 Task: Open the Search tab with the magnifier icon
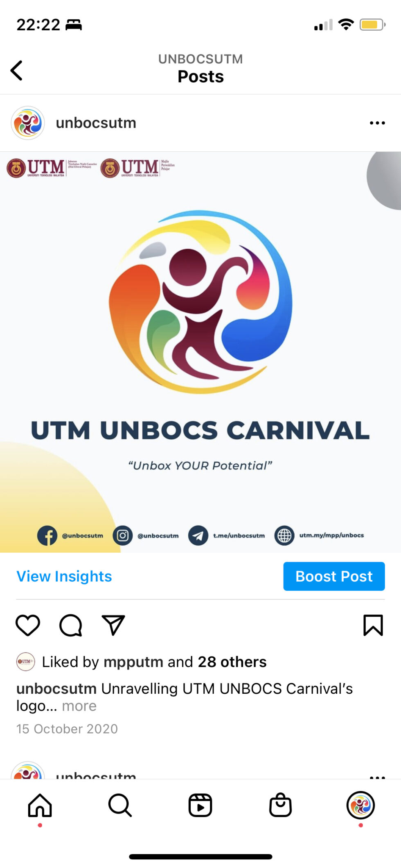tap(120, 805)
